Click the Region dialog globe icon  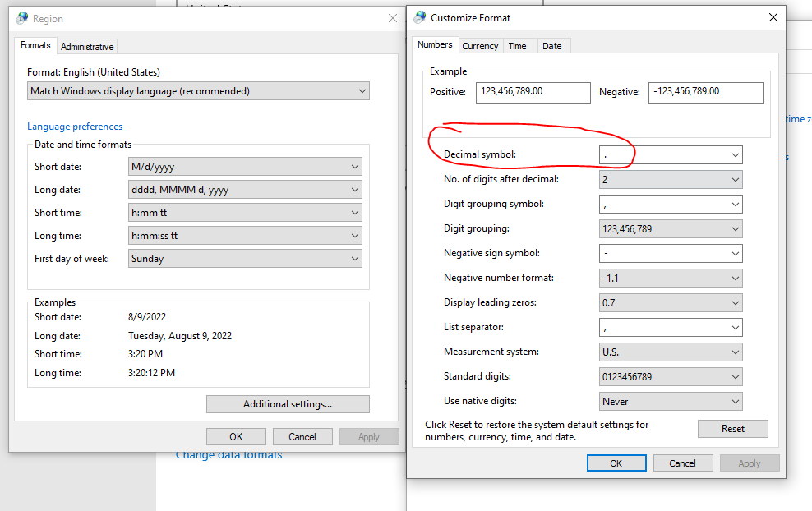pyautogui.click(x=21, y=18)
